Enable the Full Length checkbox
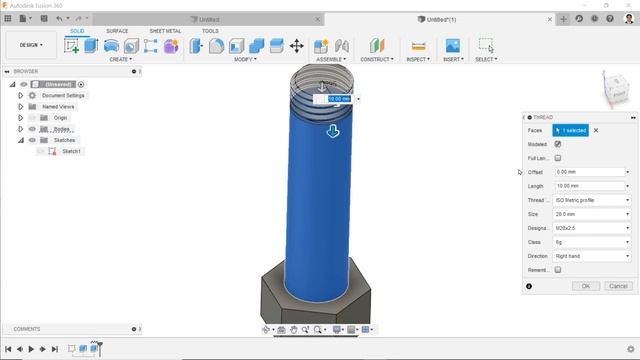The image size is (640, 360). click(558, 158)
